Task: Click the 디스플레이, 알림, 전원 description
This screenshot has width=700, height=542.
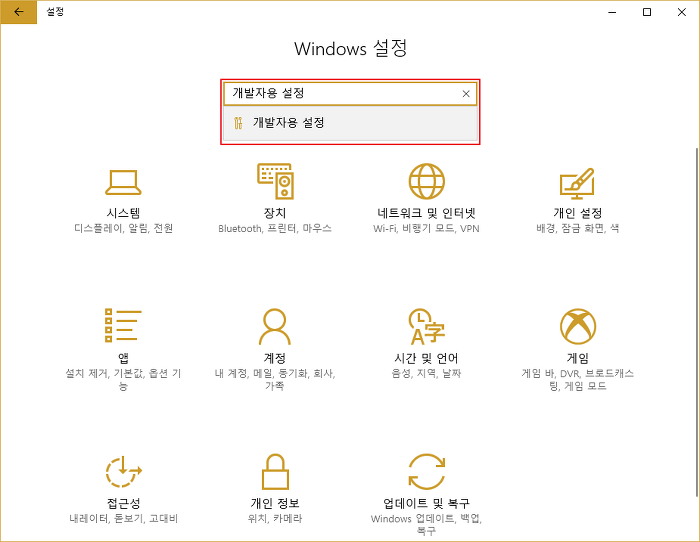Action: click(x=124, y=228)
